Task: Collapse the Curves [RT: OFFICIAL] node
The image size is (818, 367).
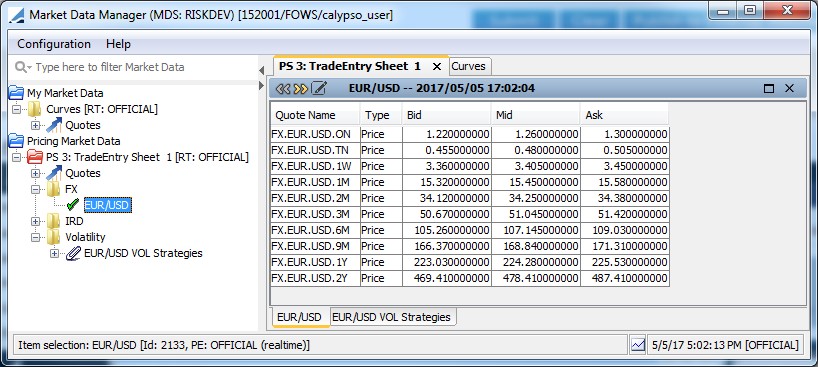Action: pos(16,110)
